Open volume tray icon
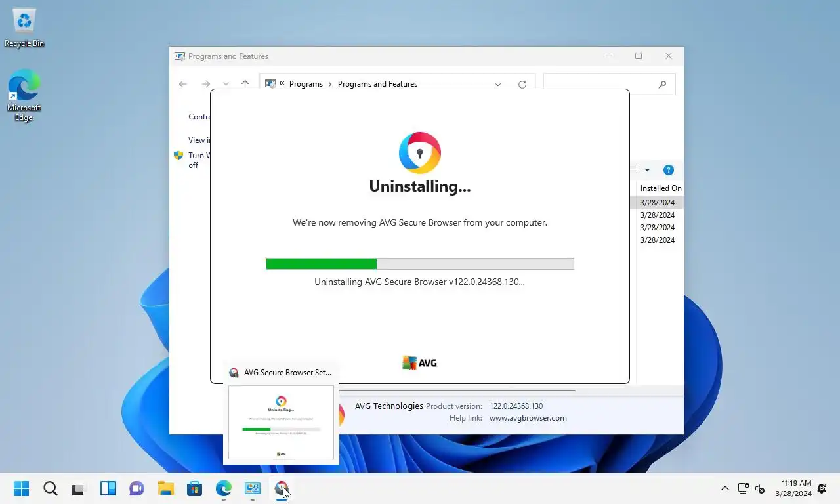The width and height of the screenshot is (840, 504). coord(760,488)
